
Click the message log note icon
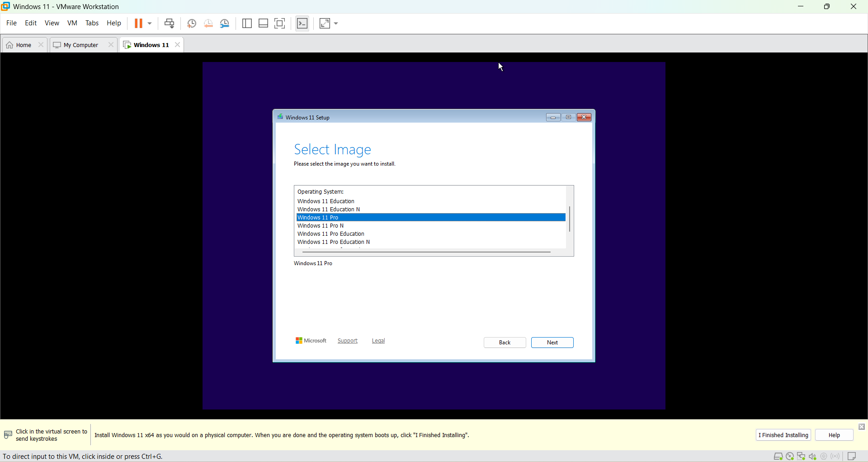[852, 457]
